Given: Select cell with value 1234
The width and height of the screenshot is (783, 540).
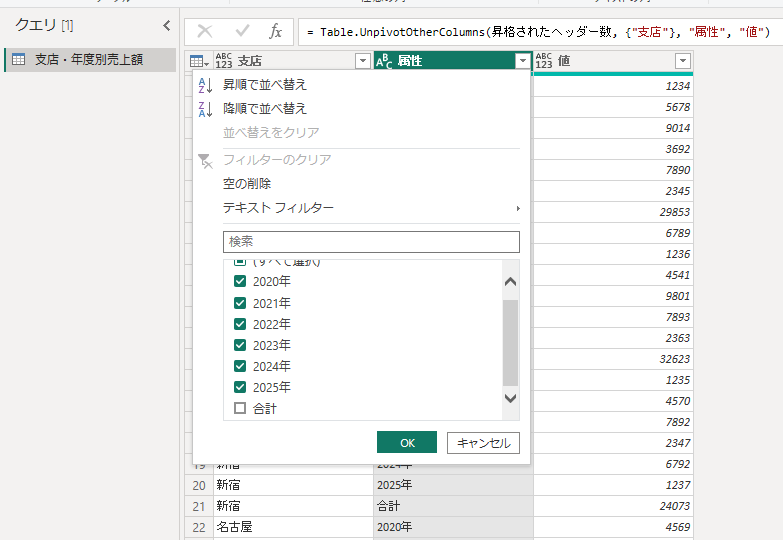Looking at the screenshot, I should [613, 86].
